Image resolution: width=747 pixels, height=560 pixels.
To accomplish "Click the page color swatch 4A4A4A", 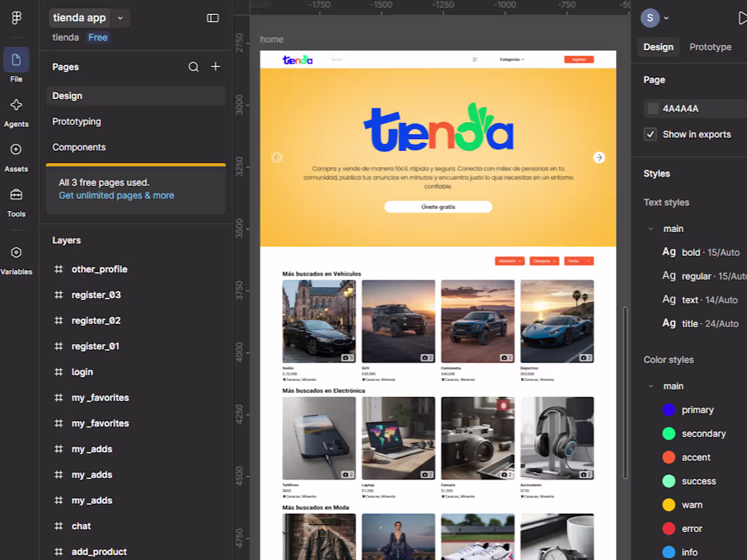I will click(653, 109).
